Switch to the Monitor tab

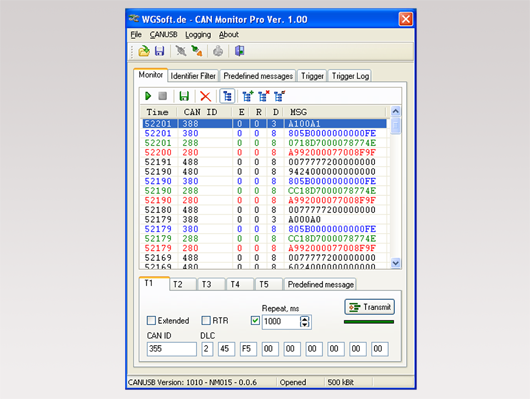click(151, 75)
